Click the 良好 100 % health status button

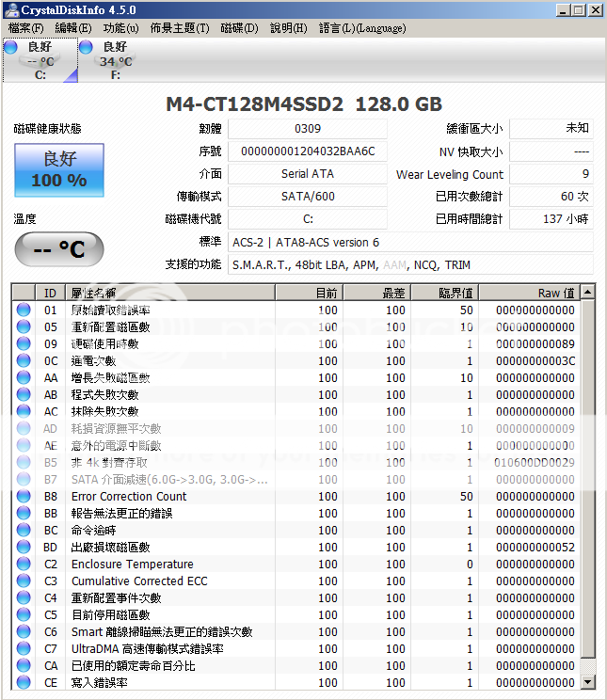coord(58,169)
